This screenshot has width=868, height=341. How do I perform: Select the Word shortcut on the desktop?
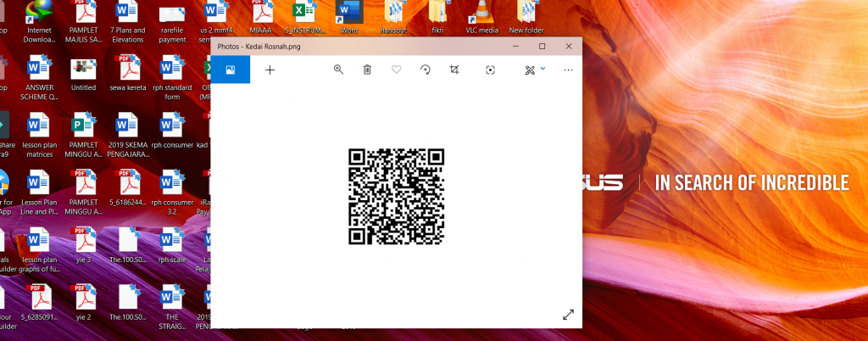348,18
